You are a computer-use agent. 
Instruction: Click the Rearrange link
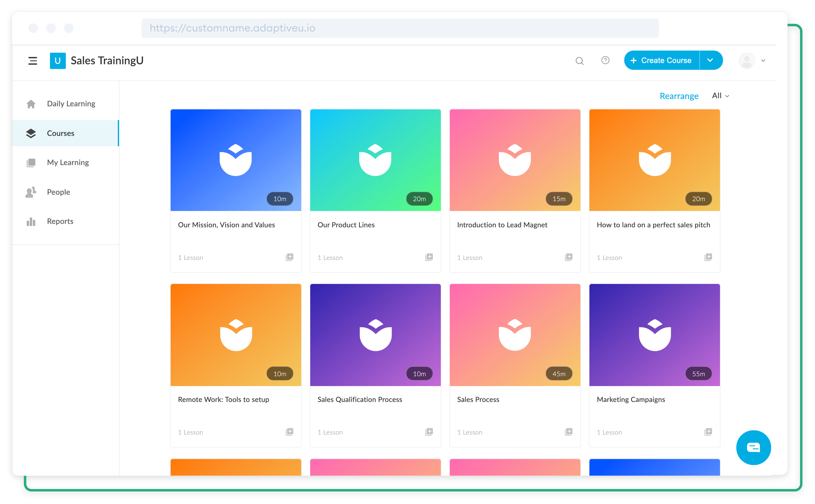pos(679,96)
